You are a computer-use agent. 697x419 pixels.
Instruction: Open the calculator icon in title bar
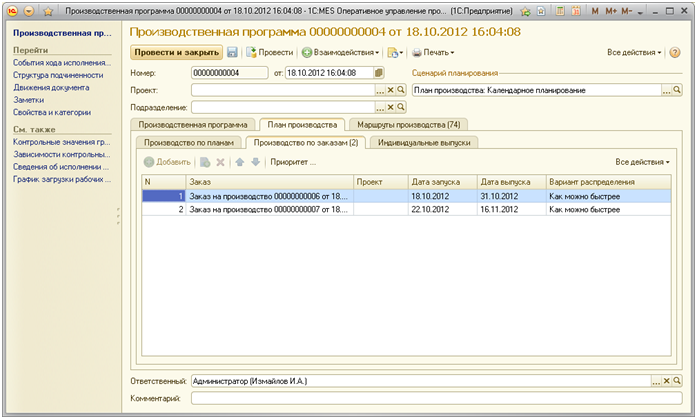coord(560,11)
